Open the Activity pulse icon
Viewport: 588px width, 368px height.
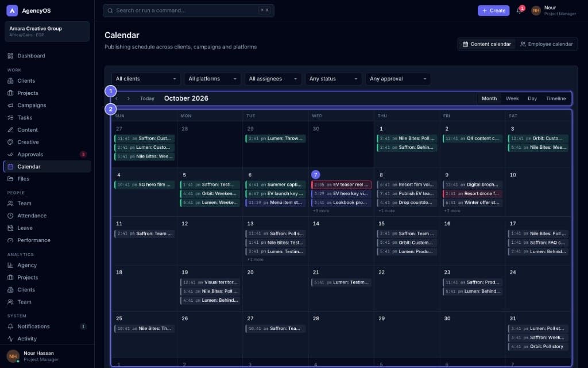pyautogui.click(x=10, y=339)
